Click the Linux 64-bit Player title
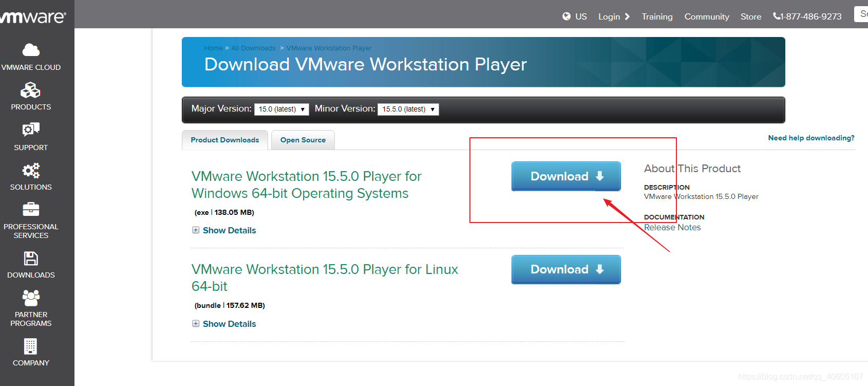The width and height of the screenshot is (868, 386). click(x=325, y=278)
